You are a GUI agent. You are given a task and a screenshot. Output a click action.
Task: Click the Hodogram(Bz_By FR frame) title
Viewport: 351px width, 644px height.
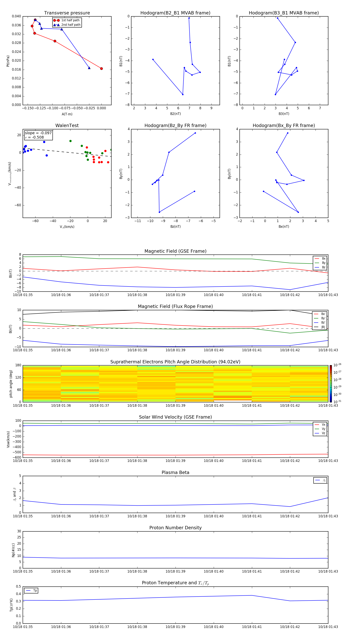click(x=175, y=125)
